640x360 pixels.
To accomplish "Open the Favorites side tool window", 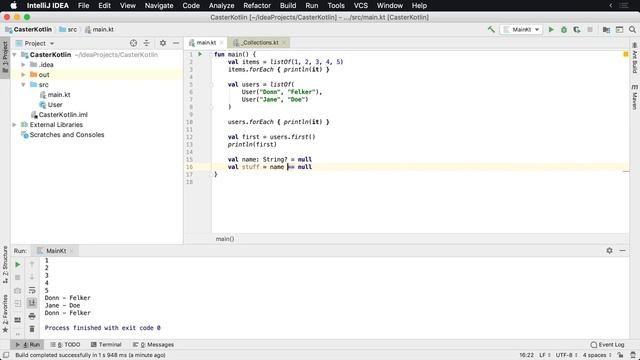I will click(5, 313).
